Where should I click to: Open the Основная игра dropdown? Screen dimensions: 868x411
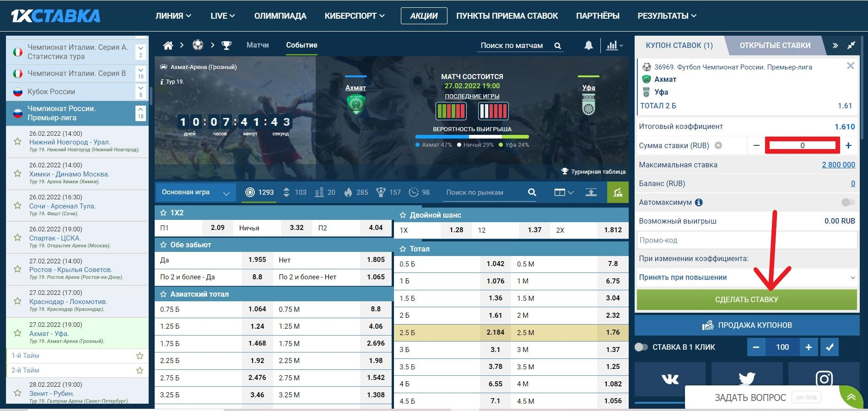pos(195,192)
